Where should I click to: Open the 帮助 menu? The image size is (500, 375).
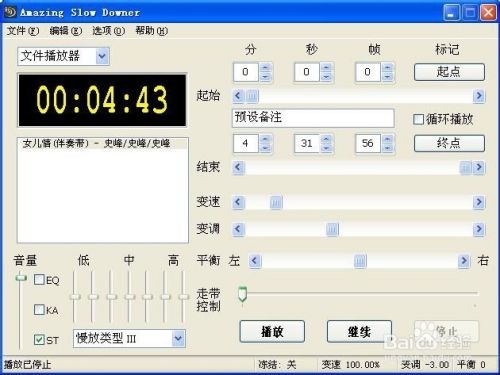151,31
